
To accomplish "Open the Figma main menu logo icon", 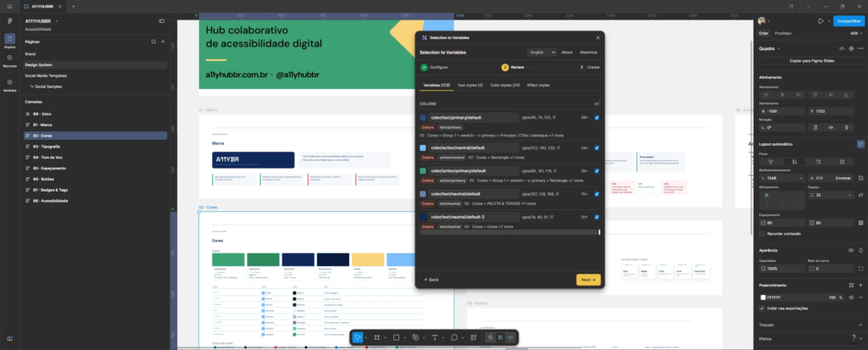I will click(9, 21).
